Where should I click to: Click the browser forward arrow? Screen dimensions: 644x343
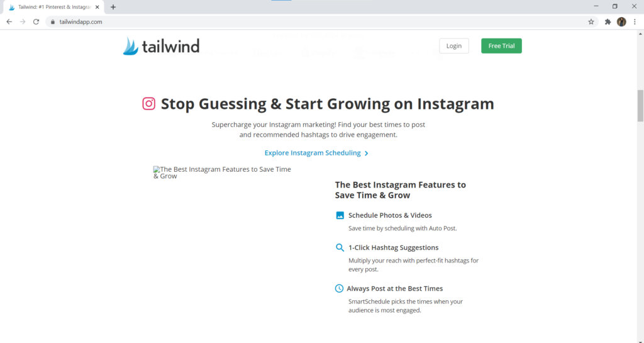tap(23, 22)
